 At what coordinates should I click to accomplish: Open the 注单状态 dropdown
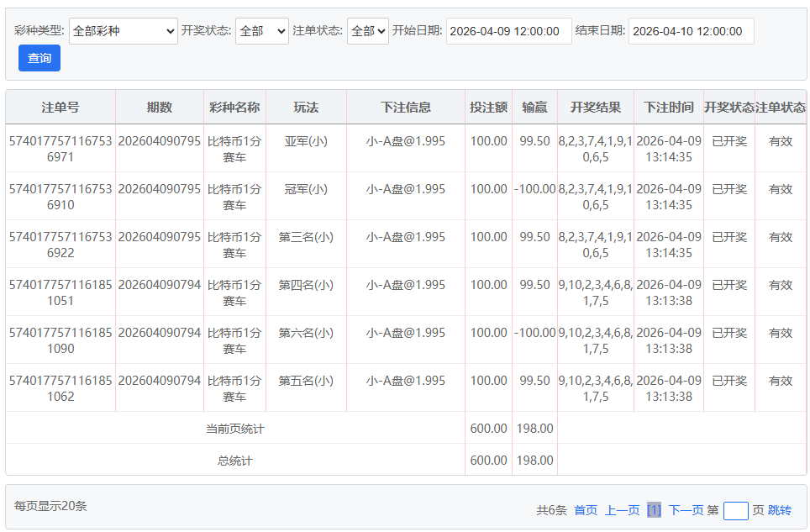click(x=367, y=31)
